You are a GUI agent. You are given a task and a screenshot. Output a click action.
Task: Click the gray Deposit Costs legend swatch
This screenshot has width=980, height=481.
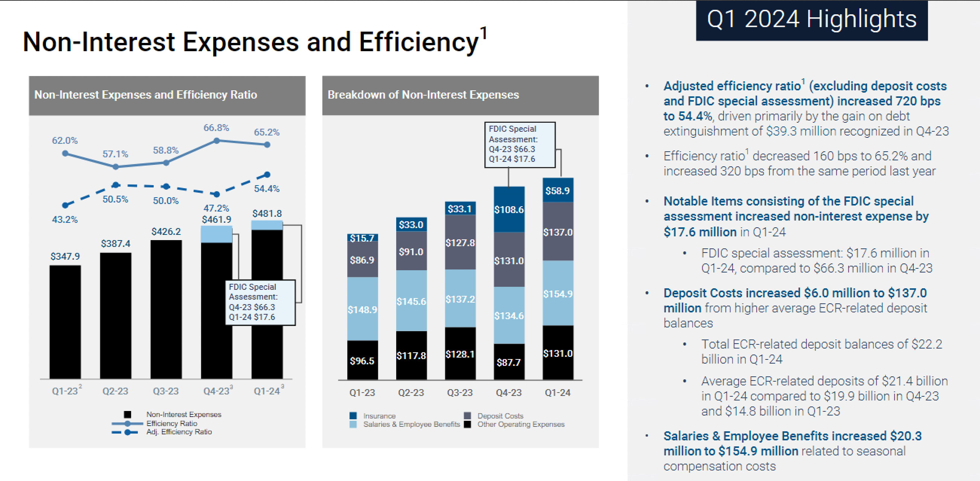467,416
